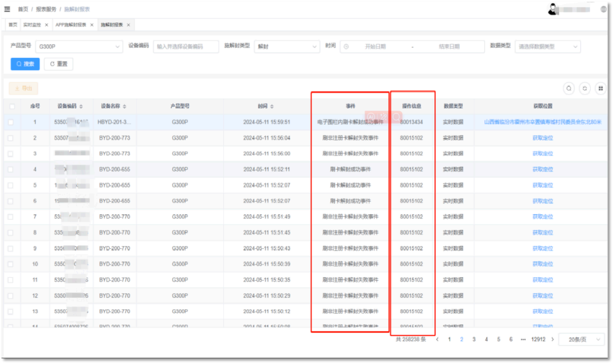Open the column settings grid icon
The height and width of the screenshot is (364, 613).
(x=601, y=88)
